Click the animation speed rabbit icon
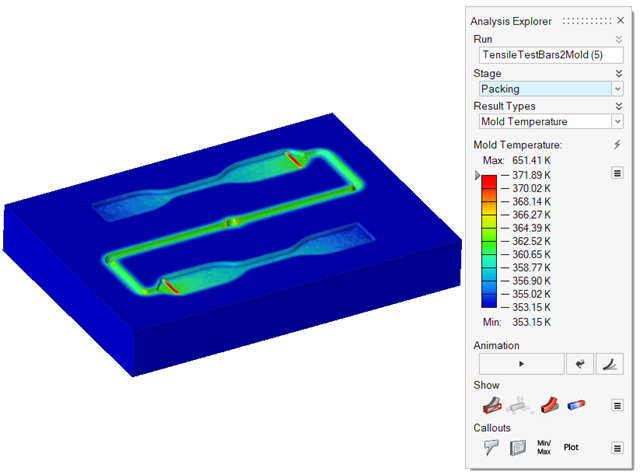 coord(577,364)
